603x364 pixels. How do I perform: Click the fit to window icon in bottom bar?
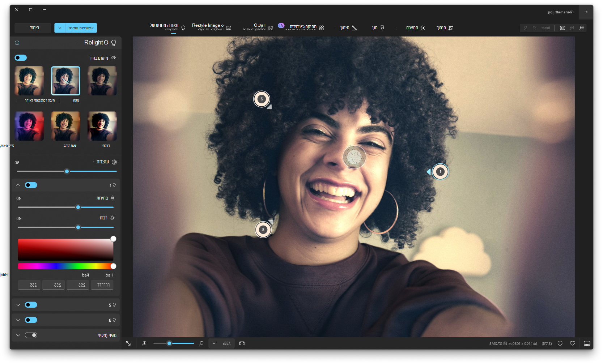coord(242,343)
